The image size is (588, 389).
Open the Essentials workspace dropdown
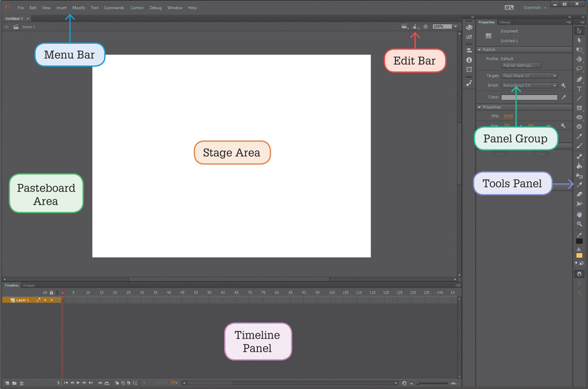point(535,8)
